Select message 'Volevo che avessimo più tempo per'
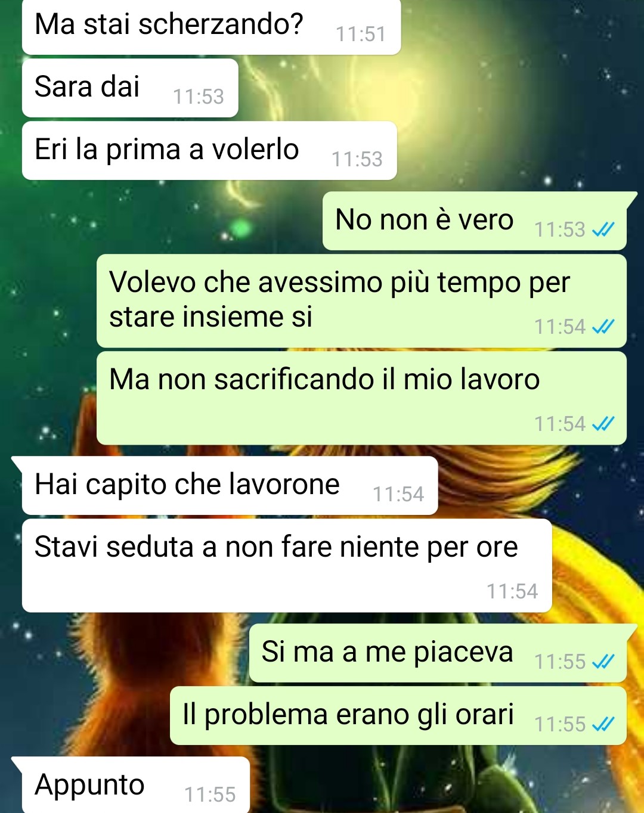Screen dimensions: 644x813 361,301
